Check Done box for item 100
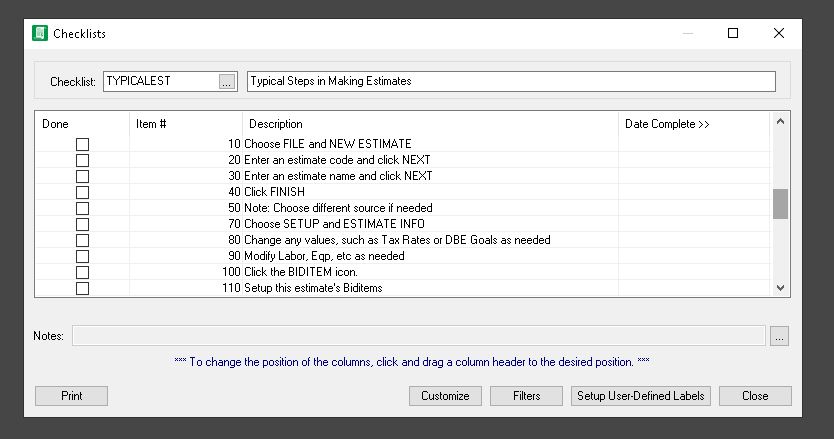This screenshot has width=834, height=439. click(82, 272)
